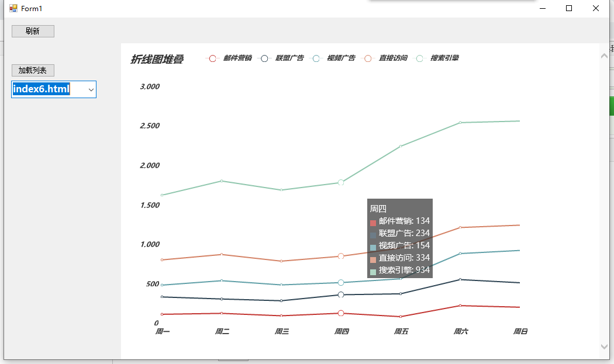This screenshot has height=364, width=614.
Task: Click the Form1 window icon
Action: pyautogui.click(x=13, y=8)
